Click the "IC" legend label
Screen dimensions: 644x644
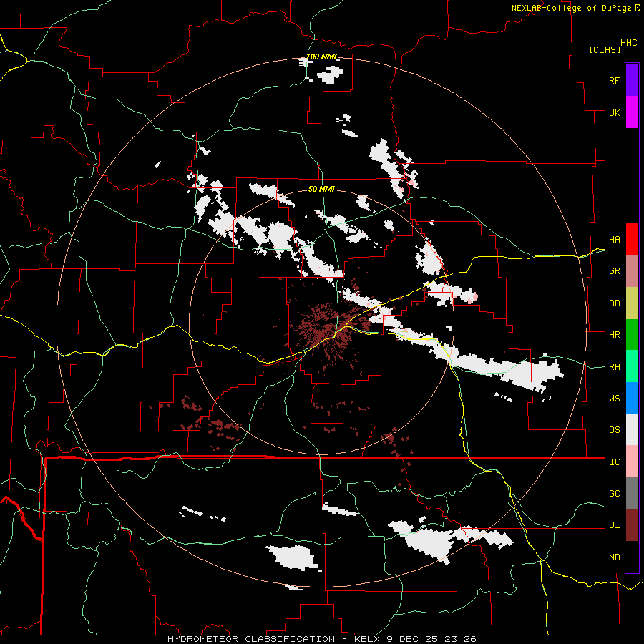click(614, 462)
